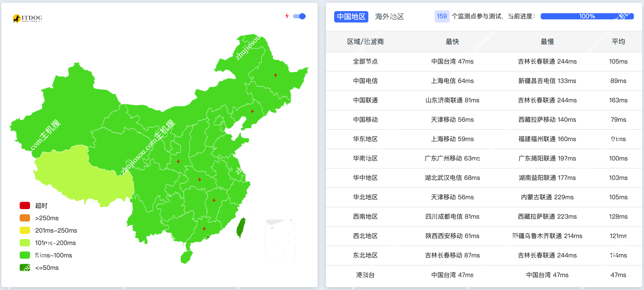Image resolution: width=644 pixels, height=290 pixels.
Task: Click the red lightning icon beside toggle
Action: pos(287,16)
